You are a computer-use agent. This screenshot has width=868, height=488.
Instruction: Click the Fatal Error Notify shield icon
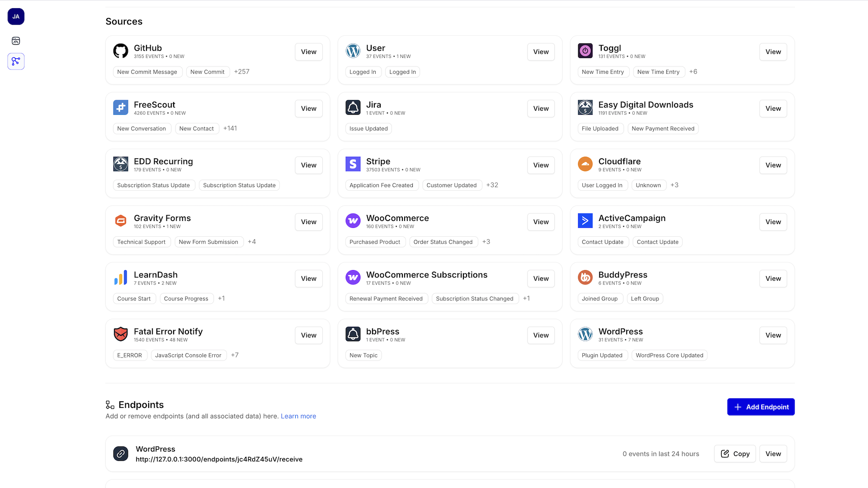click(x=121, y=334)
